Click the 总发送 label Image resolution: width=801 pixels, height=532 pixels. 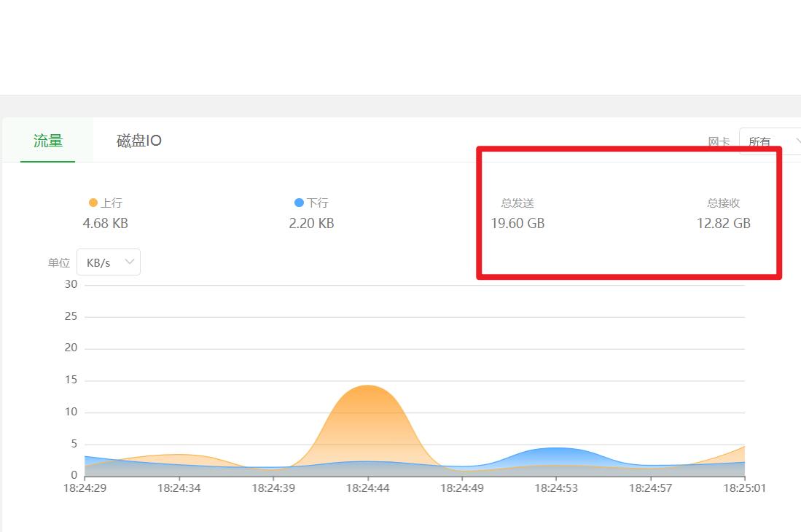tap(517, 203)
